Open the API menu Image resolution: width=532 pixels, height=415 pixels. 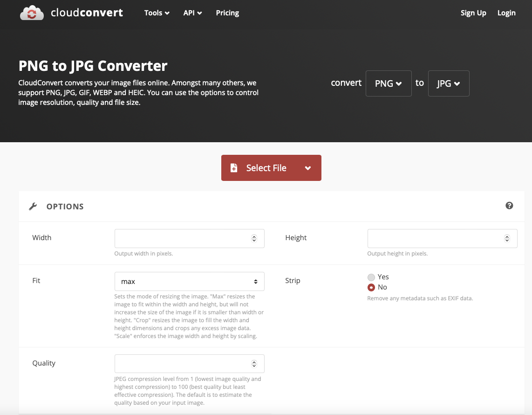192,13
